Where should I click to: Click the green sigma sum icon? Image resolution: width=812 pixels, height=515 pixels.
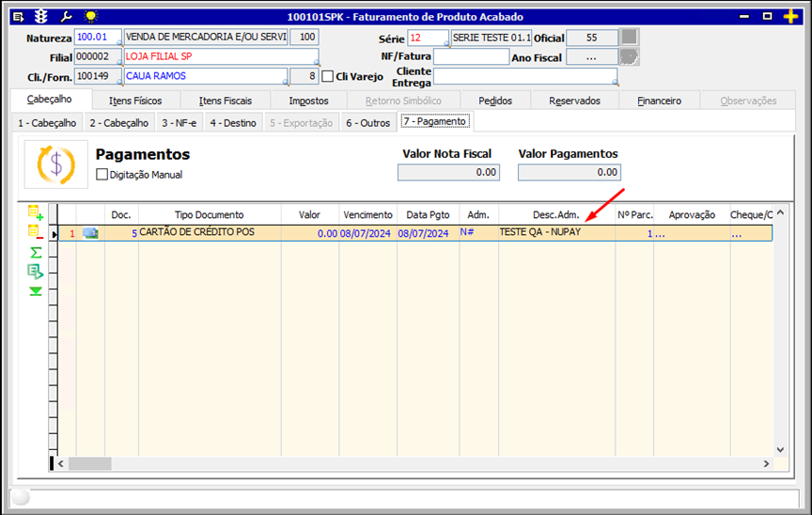coord(36,253)
